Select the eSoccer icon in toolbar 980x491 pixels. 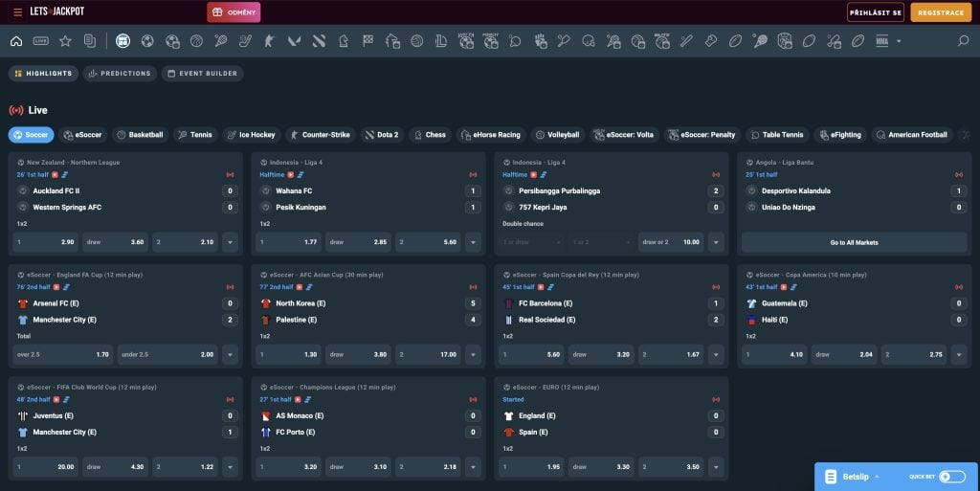(172, 41)
